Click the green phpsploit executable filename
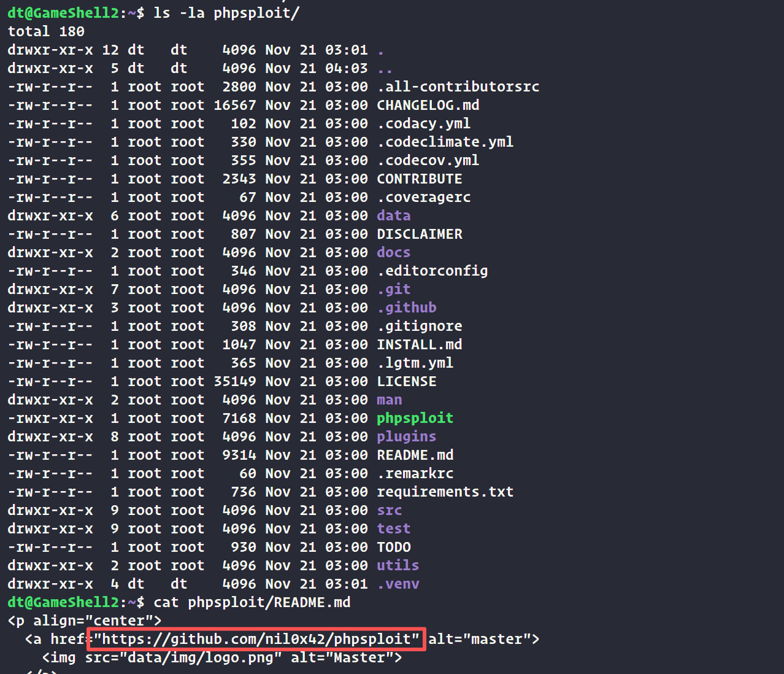The image size is (784, 674). click(415, 419)
